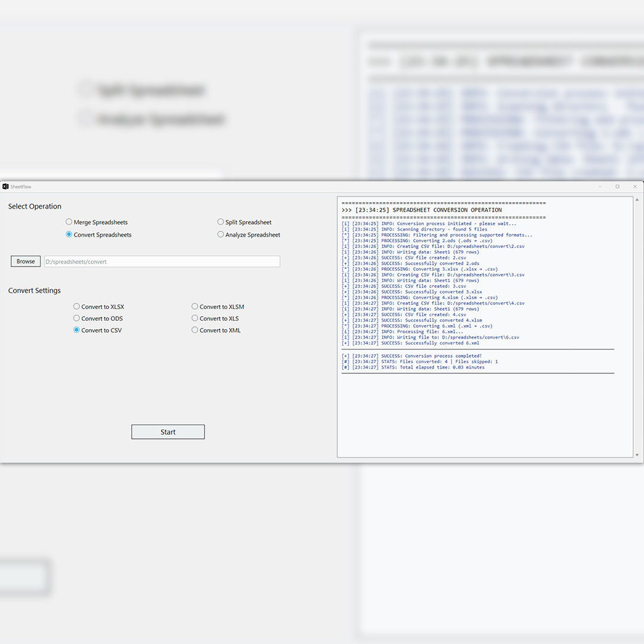Click log line 'Processing file: 6.xml...'
This screenshot has width=644, height=644.
402,332
